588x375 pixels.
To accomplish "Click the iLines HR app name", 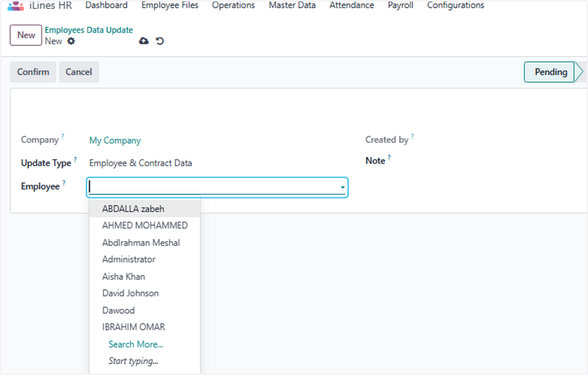I will [x=50, y=5].
